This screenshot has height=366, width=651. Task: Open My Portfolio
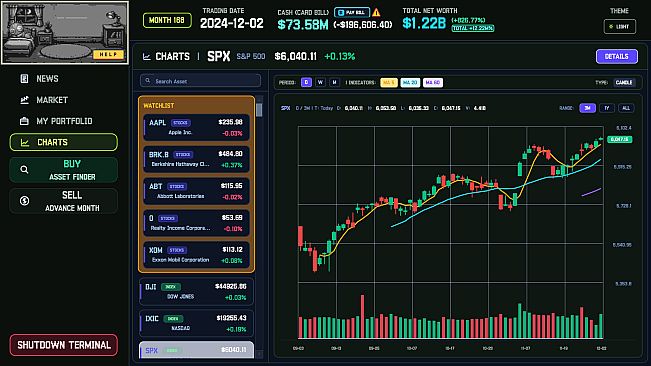pos(64,121)
